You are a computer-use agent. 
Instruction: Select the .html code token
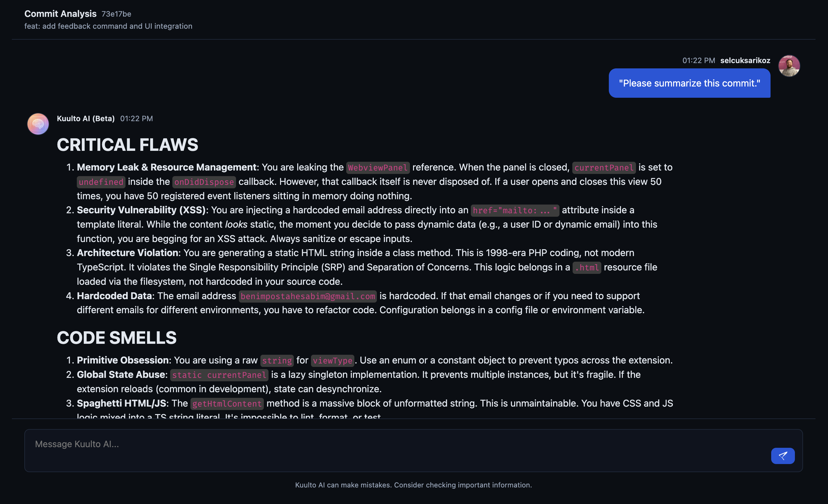(586, 267)
